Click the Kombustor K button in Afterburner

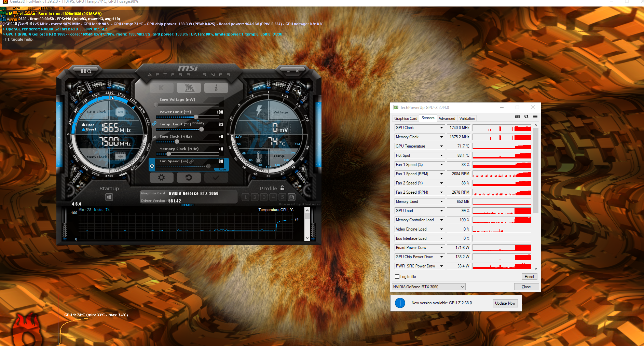[162, 88]
